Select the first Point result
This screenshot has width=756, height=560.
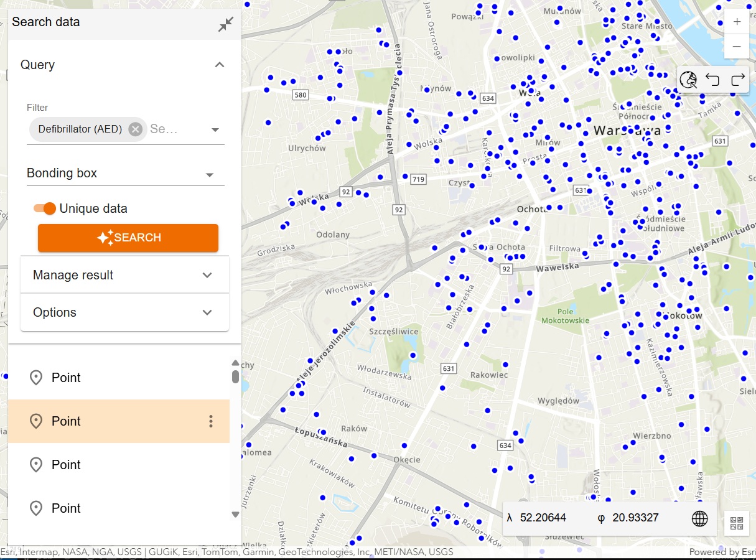66,378
